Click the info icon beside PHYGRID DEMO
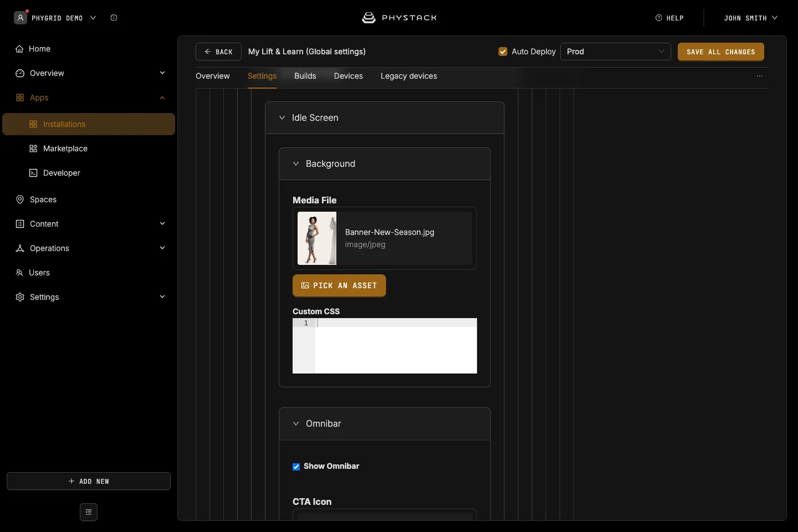This screenshot has height=532, width=798. (114, 18)
